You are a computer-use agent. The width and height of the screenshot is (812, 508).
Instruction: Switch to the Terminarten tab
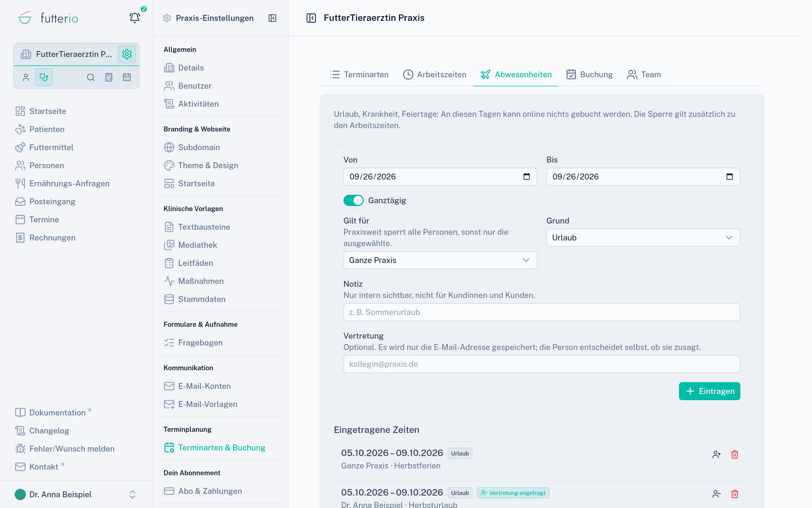tap(359, 75)
